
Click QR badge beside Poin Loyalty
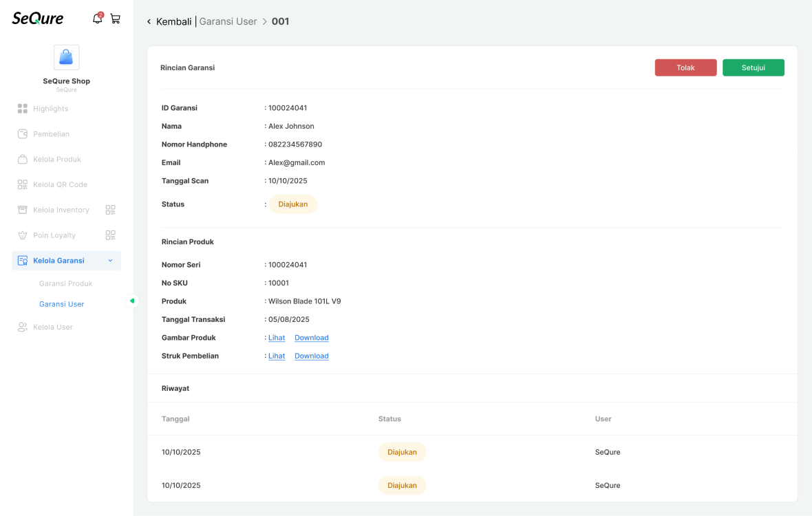[110, 235]
